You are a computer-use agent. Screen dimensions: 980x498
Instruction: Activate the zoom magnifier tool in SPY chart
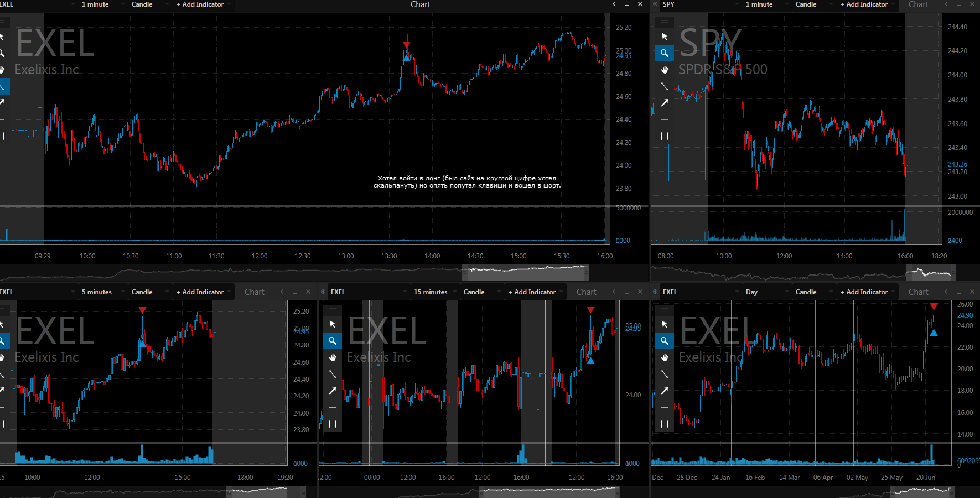(x=665, y=53)
